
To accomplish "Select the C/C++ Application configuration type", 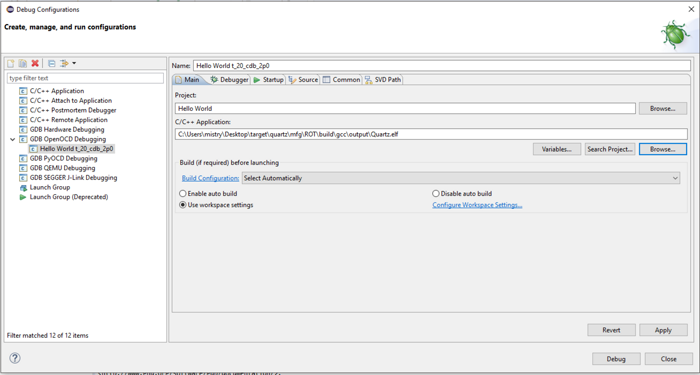I will click(57, 91).
